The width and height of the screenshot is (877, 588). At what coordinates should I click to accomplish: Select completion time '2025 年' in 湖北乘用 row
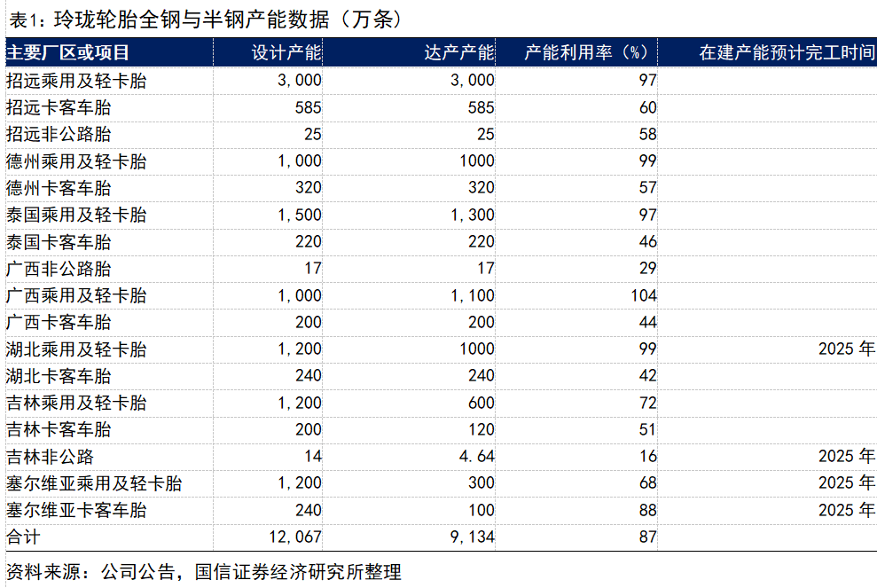[847, 349]
